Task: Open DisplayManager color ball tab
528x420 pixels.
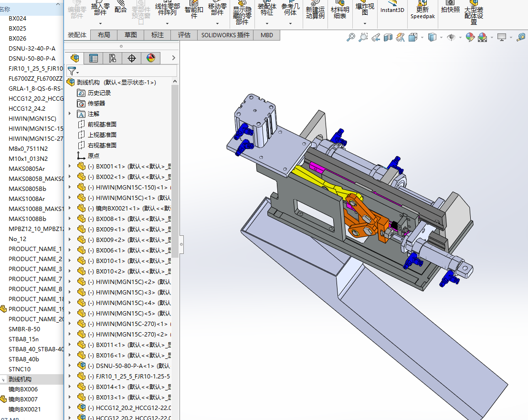Action: click(x=151, y=58)
